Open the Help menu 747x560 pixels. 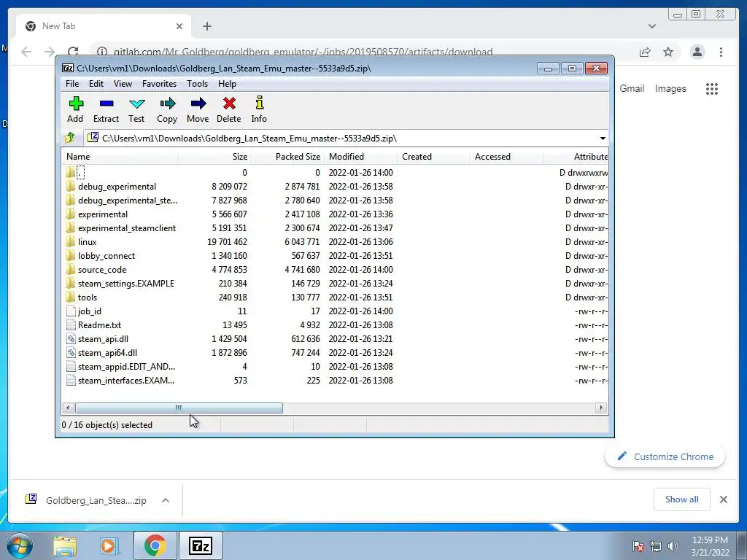[x=228, y=84]
